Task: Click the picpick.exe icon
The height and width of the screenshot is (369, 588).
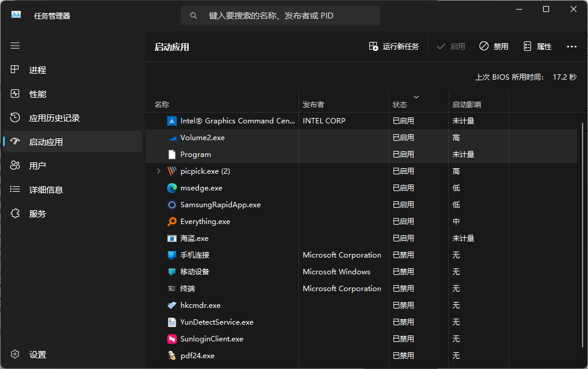Action: pos(172,171)
